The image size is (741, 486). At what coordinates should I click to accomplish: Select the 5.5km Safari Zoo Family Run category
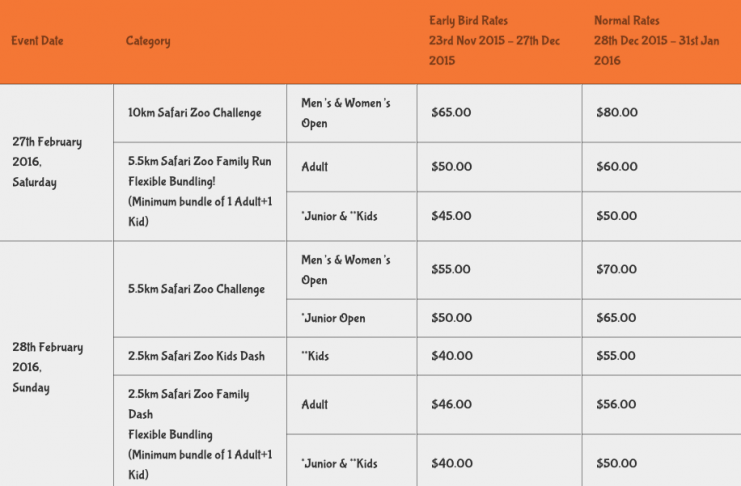[x=200, y=160]
